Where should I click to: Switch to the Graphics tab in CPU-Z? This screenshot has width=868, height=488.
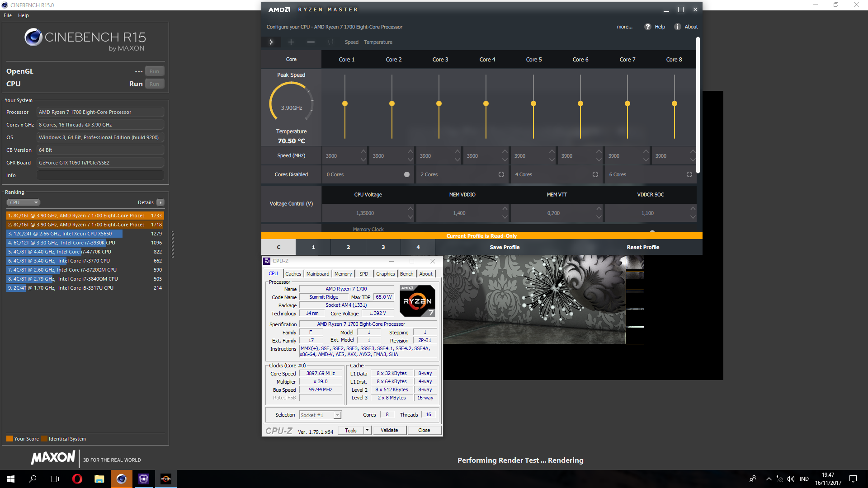point(385,274)
